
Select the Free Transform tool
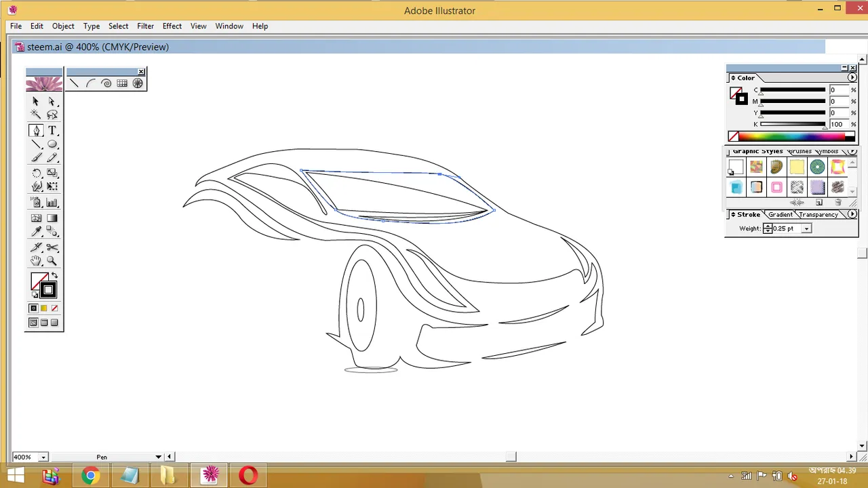coord(52,186)
